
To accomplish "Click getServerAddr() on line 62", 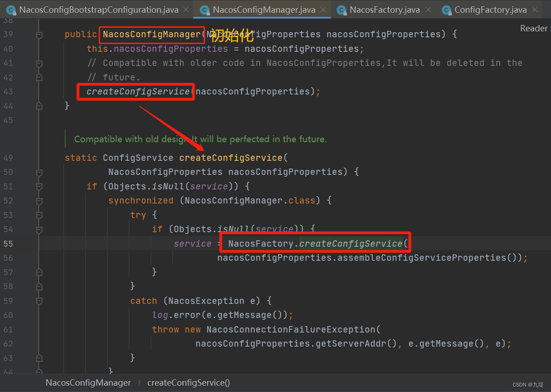I will coord(357,344).
